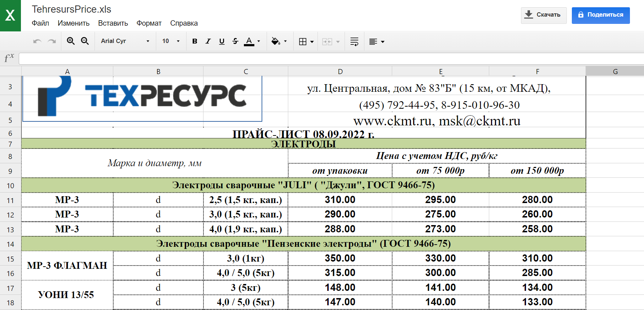
Task: Toggle strikethrough formatting
Action: coord(235,41)
